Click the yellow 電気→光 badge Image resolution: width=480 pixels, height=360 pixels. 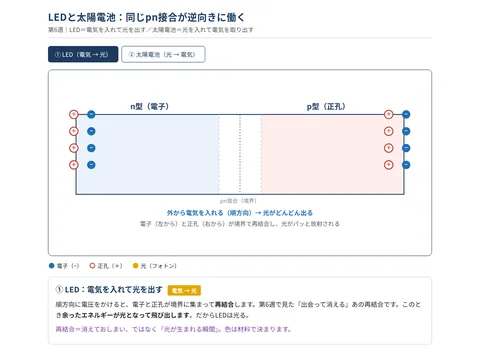click(x=184, y=291)
